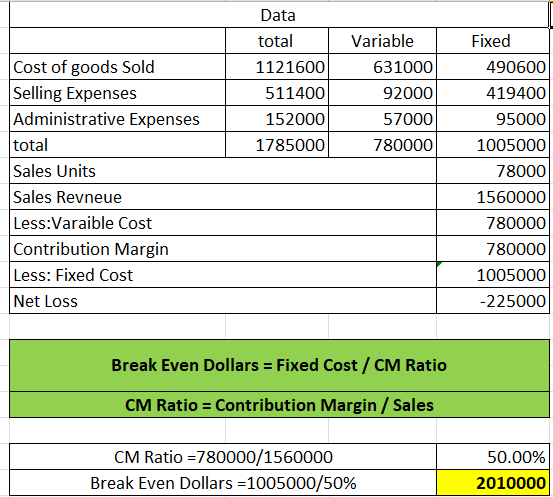The width and height of the screenshot is (553, 497).
Task: Select the 'total' row label cell
Action: tap(117, 145)
